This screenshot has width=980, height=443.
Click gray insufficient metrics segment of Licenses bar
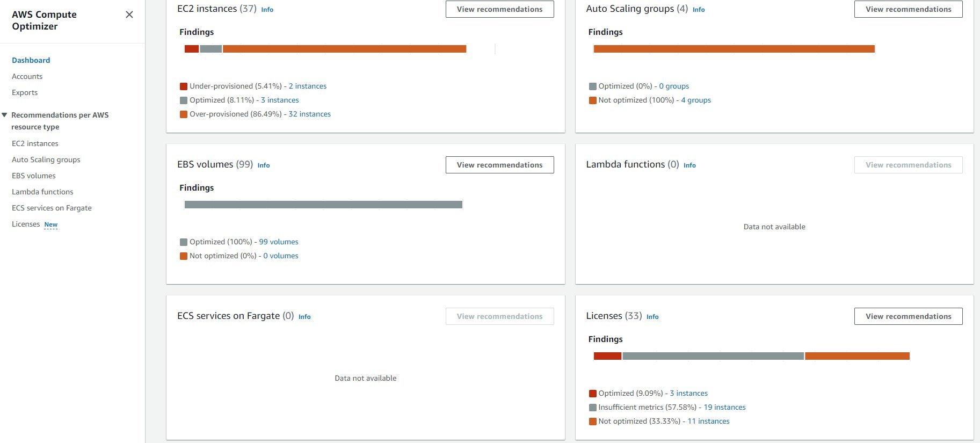(713, 356)
